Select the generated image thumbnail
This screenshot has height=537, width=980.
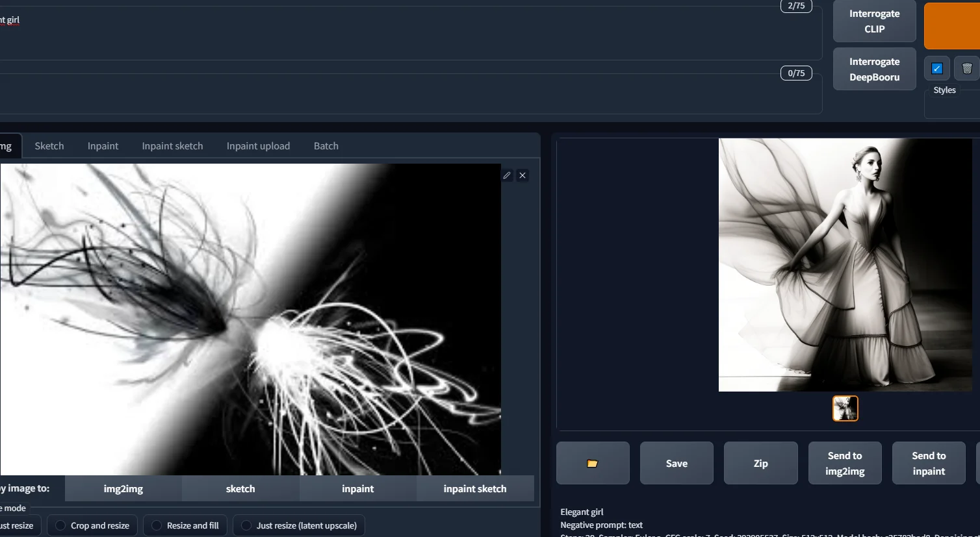click(845, 408)
